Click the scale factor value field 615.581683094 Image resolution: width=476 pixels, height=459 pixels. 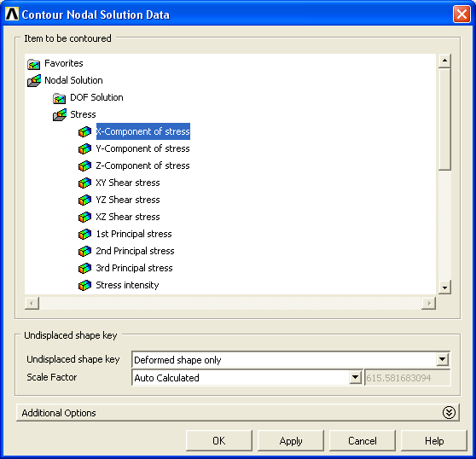408,377
